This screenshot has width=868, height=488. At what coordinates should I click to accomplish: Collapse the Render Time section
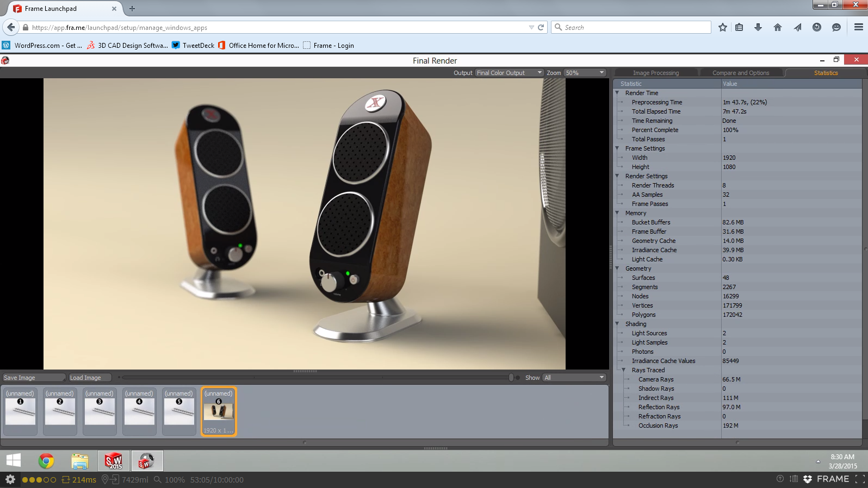point(617,93)
